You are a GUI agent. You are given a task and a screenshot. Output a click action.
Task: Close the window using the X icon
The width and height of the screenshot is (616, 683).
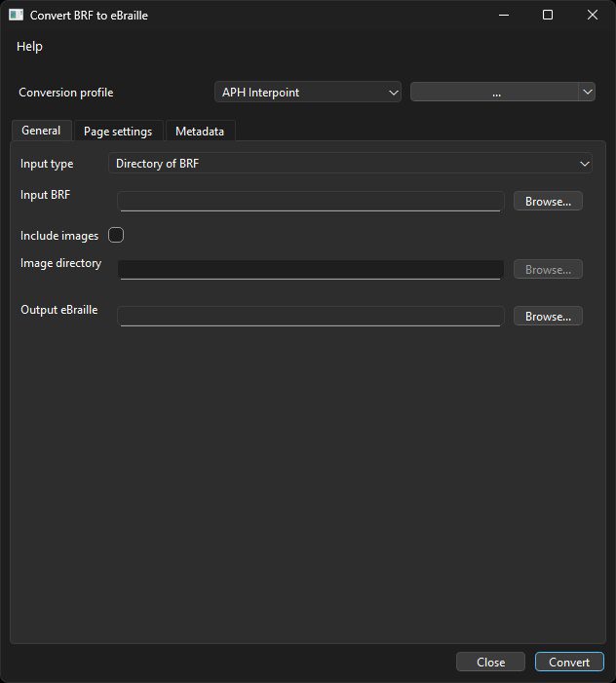point(593,16)
